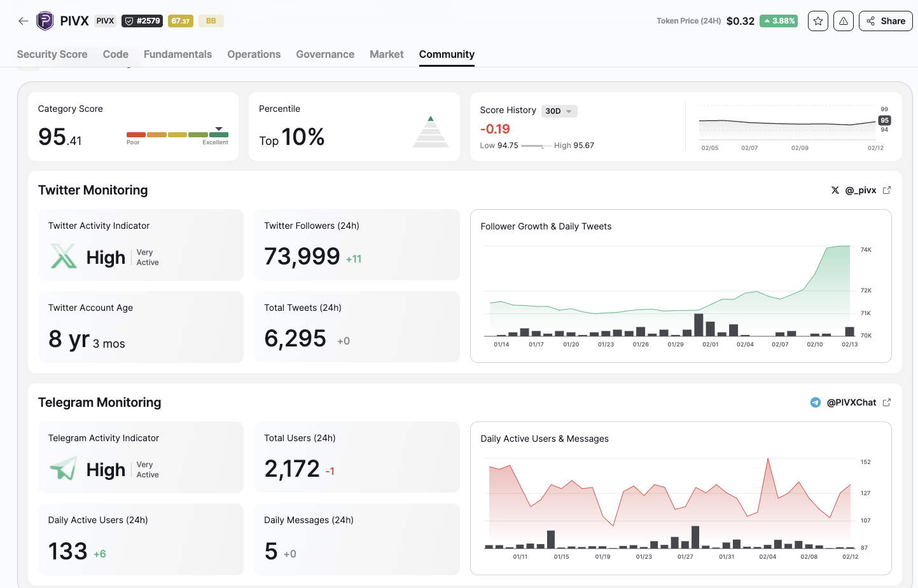Image resolution: width=918 pixels, height=588 pixels.
Task: Click the Twitter Monitoring heading
Action: pyautogui.click(x=93, y=190)
